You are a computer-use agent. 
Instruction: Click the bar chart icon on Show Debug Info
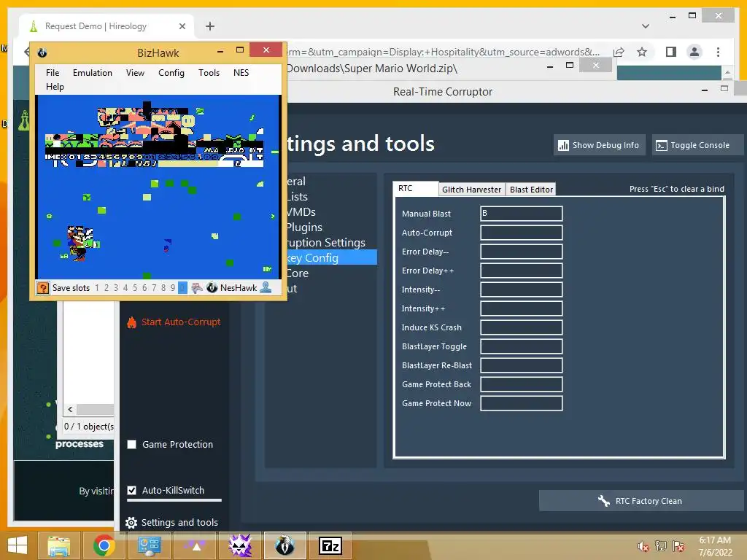563,145
